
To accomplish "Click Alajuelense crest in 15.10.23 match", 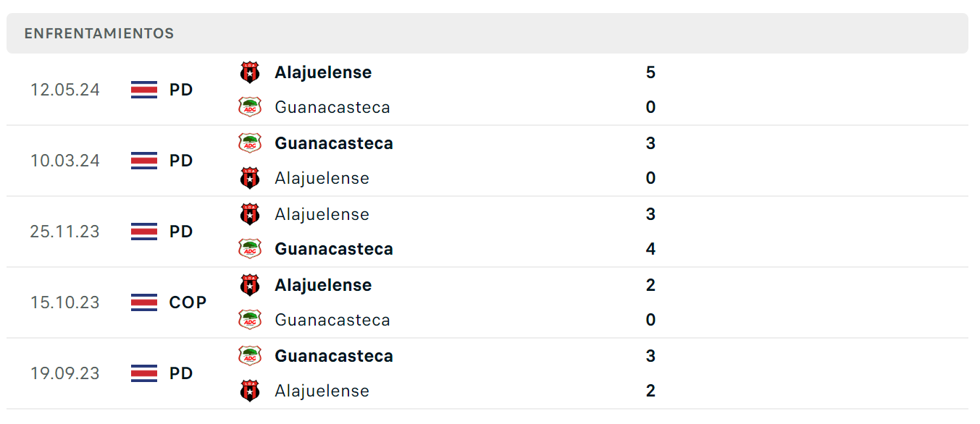I will click(x=250, y=285).
